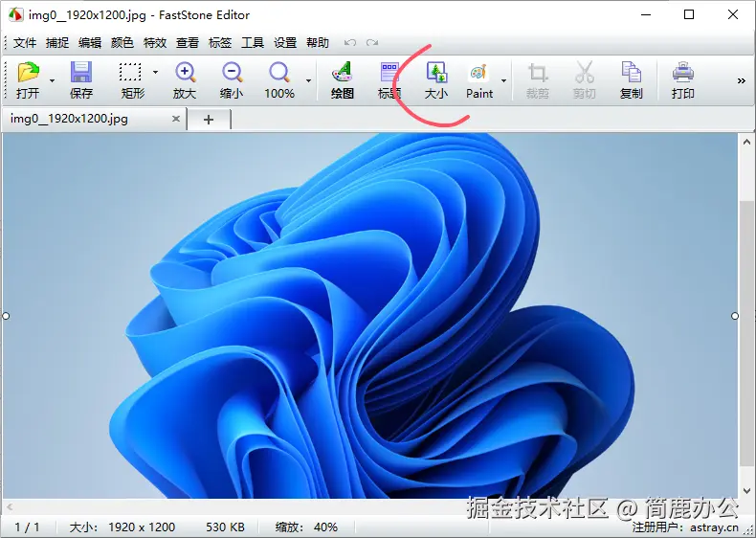Click the blue wallpaper image canvas
Screen dimensions: 756x538
370,316
